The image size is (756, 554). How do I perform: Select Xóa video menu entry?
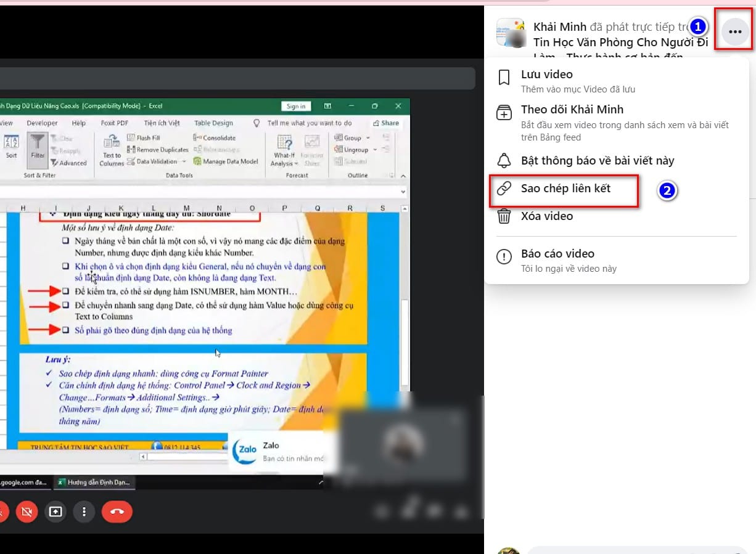click(617, 216)
